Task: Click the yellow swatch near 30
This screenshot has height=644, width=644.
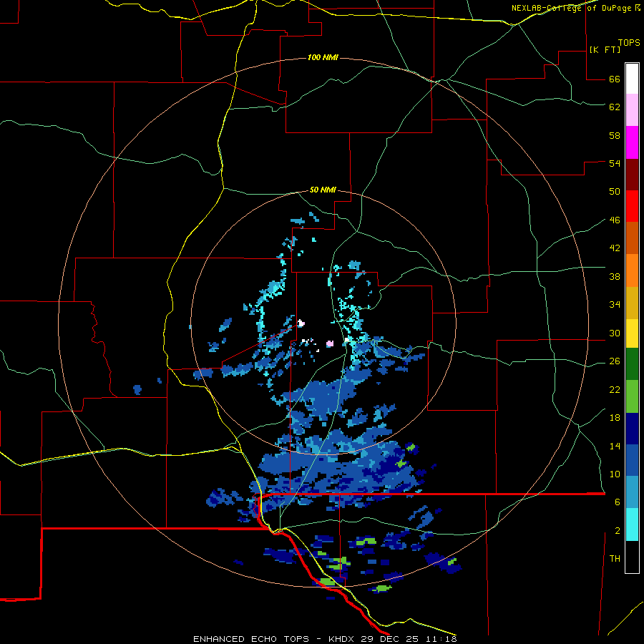Action: click(x=632, y=333)
